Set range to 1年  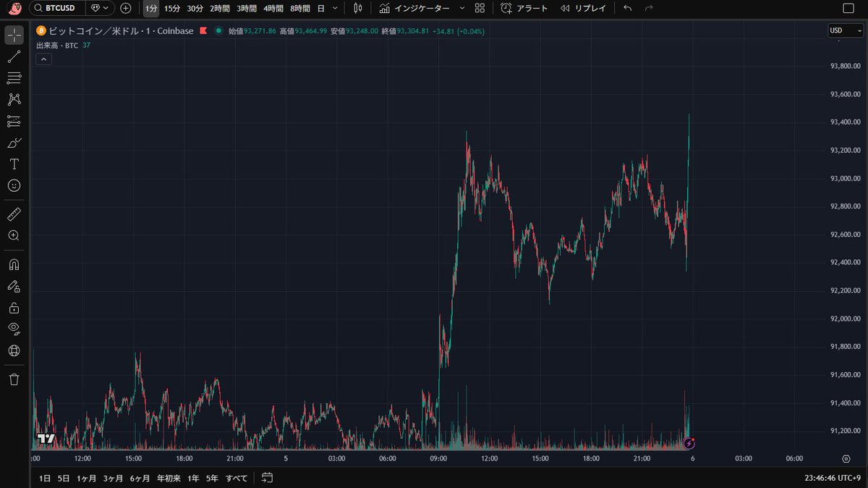(193, 478)
